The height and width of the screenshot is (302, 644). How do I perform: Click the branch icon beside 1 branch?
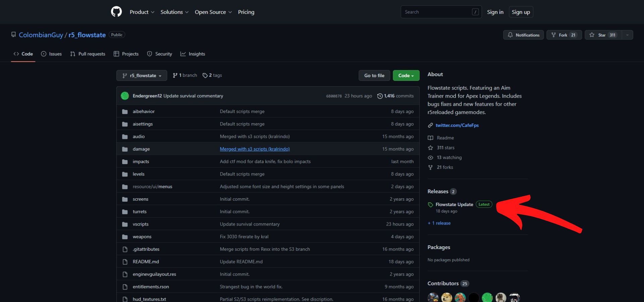coord(175,75)
